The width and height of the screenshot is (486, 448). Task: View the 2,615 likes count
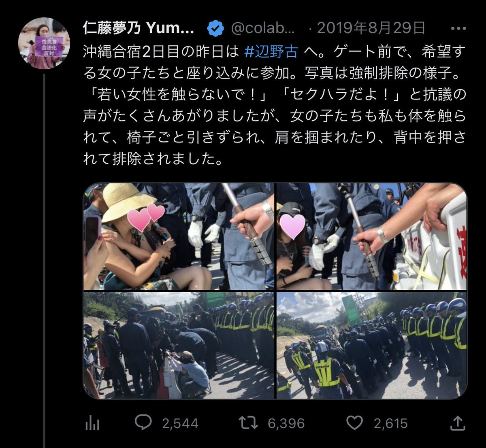tap(391, 424)
